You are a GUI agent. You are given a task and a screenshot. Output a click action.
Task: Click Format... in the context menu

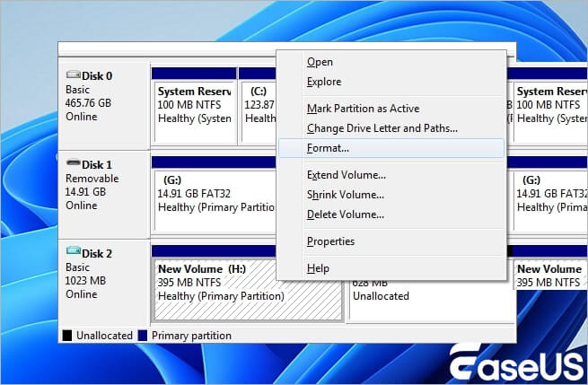(391, 148)
